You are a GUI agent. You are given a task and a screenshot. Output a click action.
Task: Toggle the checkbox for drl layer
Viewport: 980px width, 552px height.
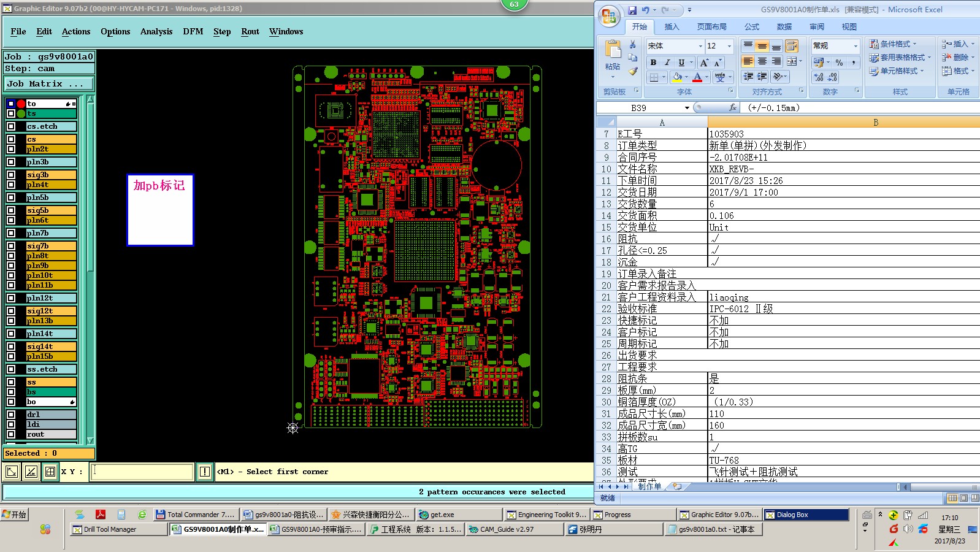[x=11, y=415]
